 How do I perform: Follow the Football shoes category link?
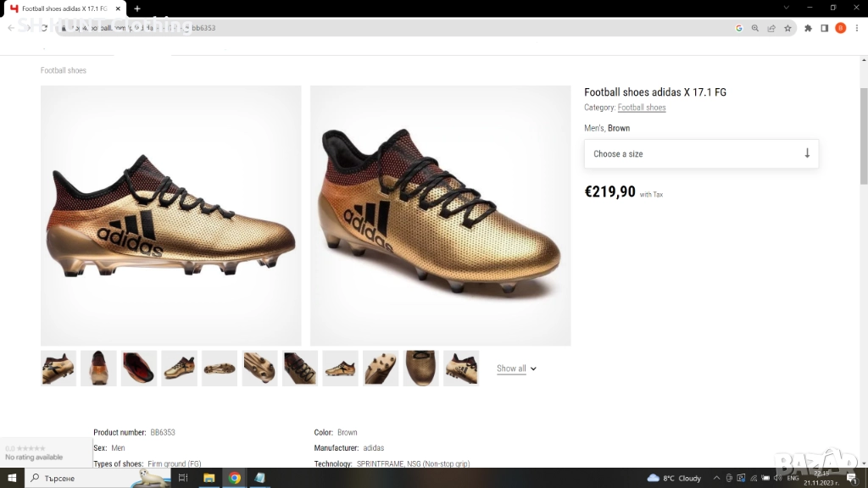tap(642, 108)
